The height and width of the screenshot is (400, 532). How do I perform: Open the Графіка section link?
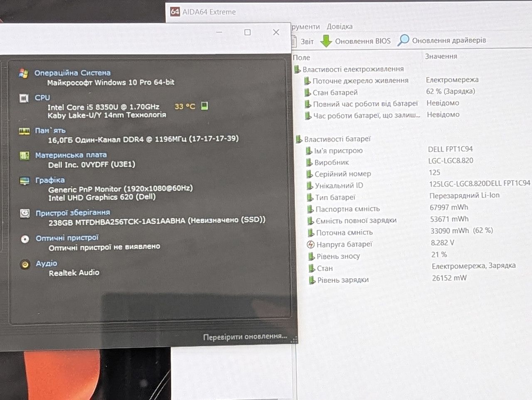[x=50, y=180]
